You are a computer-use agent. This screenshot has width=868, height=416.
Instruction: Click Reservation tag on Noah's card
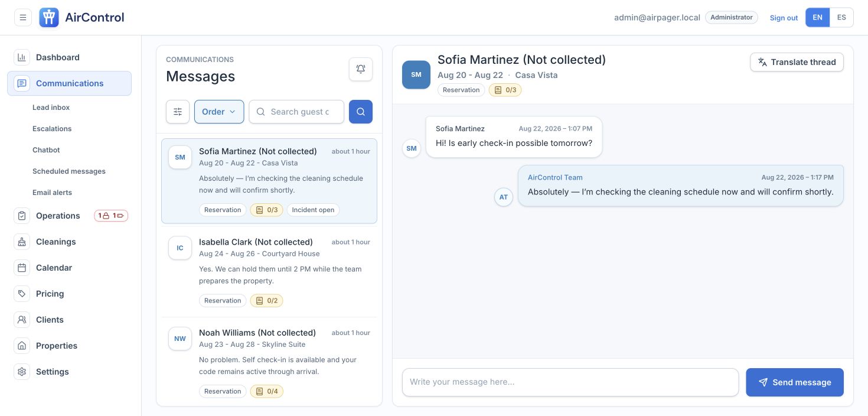pos(223,391)
